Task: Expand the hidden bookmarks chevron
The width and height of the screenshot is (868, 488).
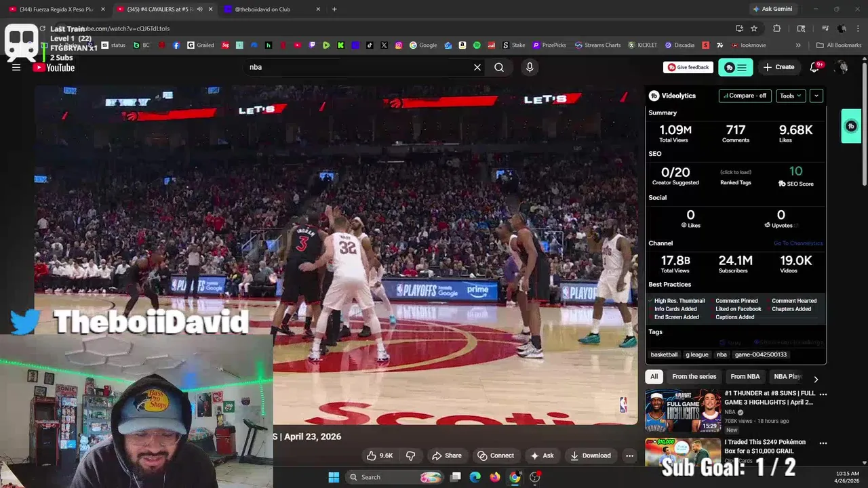Action: [798, 45]
